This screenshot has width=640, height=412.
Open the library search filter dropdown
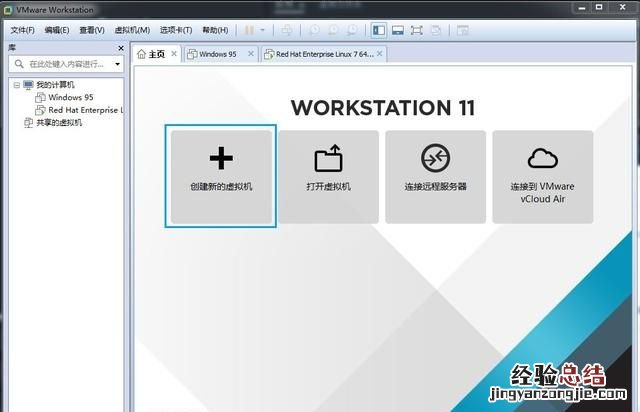click(x=118, y=64)
